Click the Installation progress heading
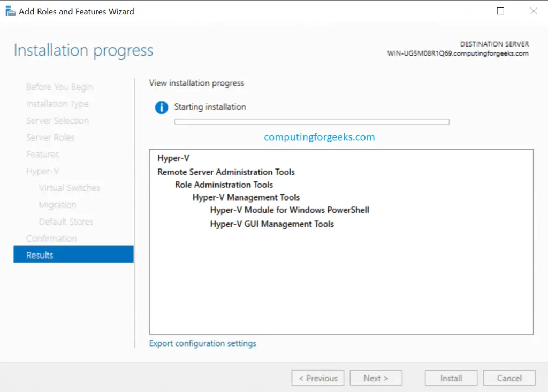548x392 pixels. coord(83,50)
